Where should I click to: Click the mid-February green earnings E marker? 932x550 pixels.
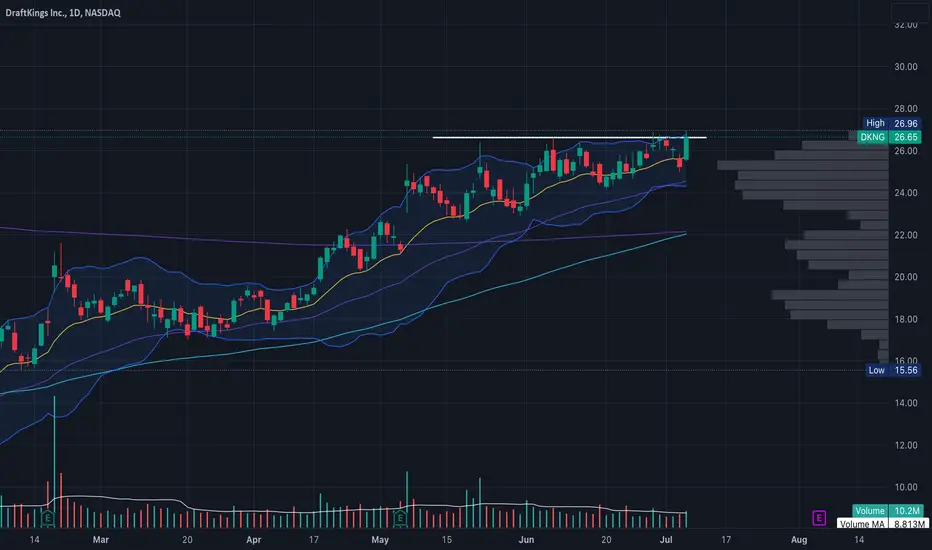48,518
